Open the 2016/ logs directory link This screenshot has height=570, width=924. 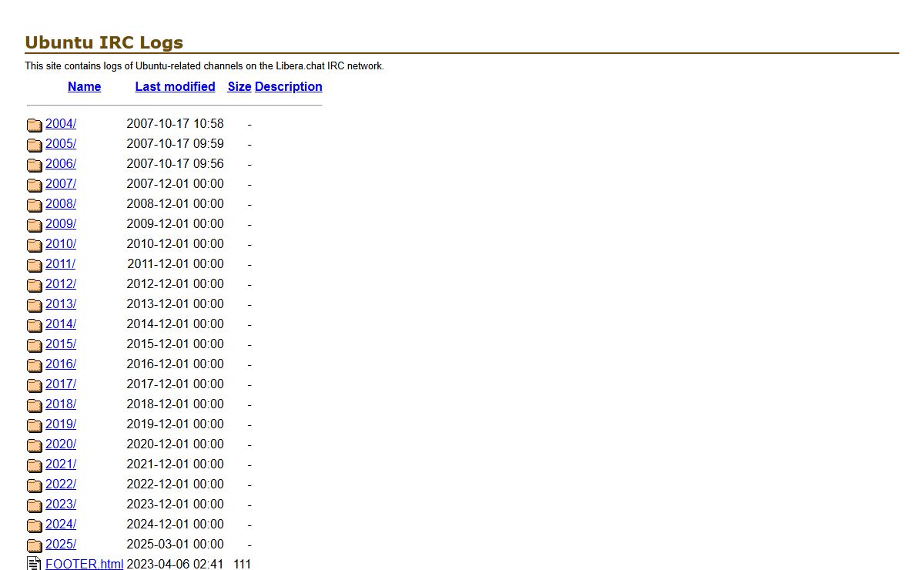point(61,364)
